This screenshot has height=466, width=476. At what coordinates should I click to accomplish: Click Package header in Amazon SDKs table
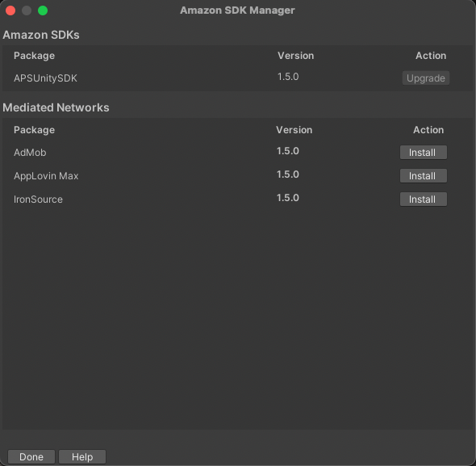(x=35, y=56)
